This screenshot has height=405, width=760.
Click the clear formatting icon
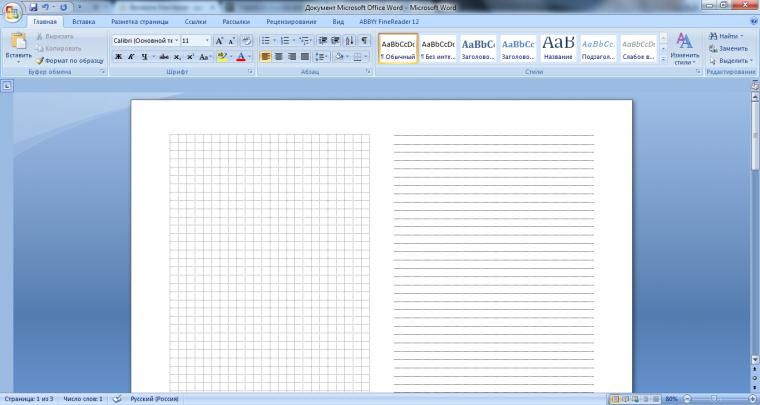point(246,40)
